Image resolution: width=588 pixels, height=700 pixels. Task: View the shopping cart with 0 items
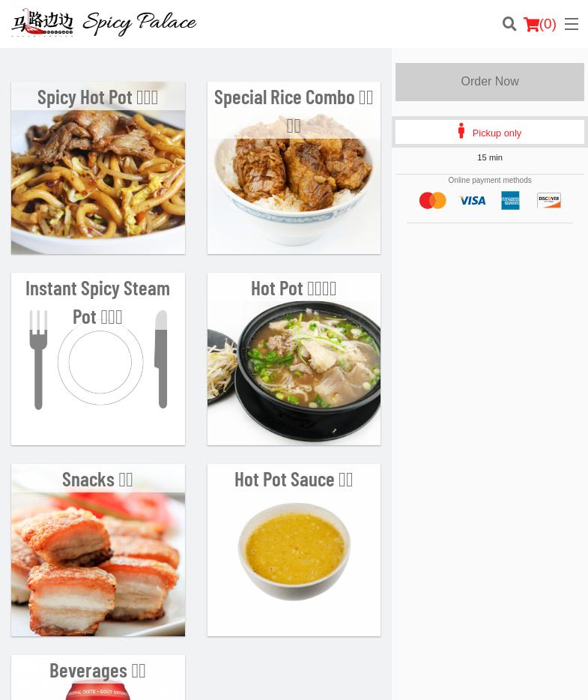540,24
